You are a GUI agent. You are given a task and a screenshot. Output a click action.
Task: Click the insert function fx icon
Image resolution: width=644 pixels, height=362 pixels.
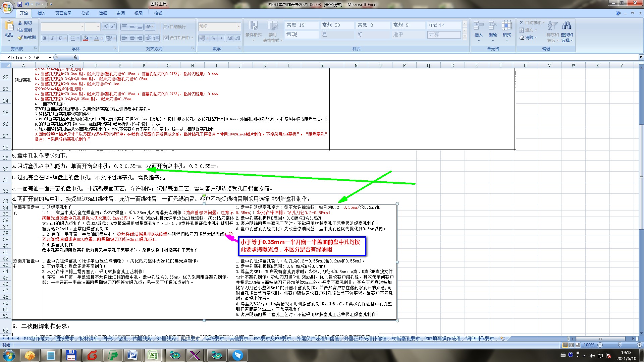[75, 58]
